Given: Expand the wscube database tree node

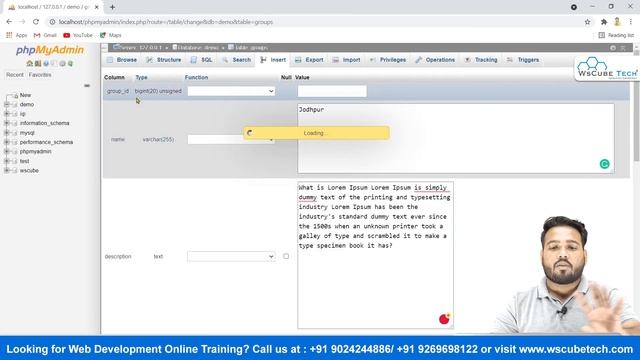Looking at the screenshot, I should pos(7,171).
